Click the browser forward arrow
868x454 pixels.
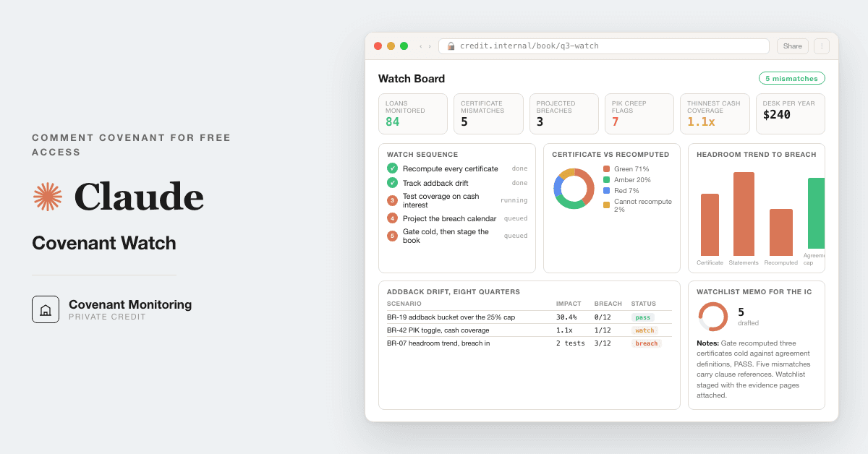430,46
